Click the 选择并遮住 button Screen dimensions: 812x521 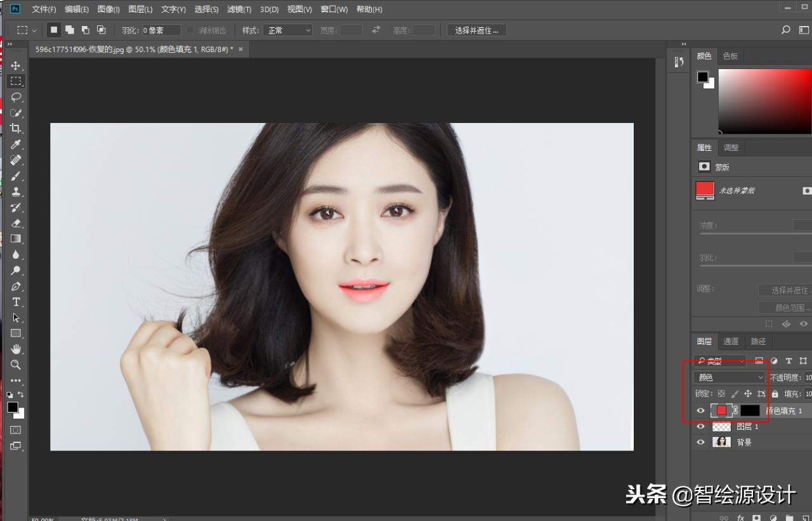tap(476, 30)
